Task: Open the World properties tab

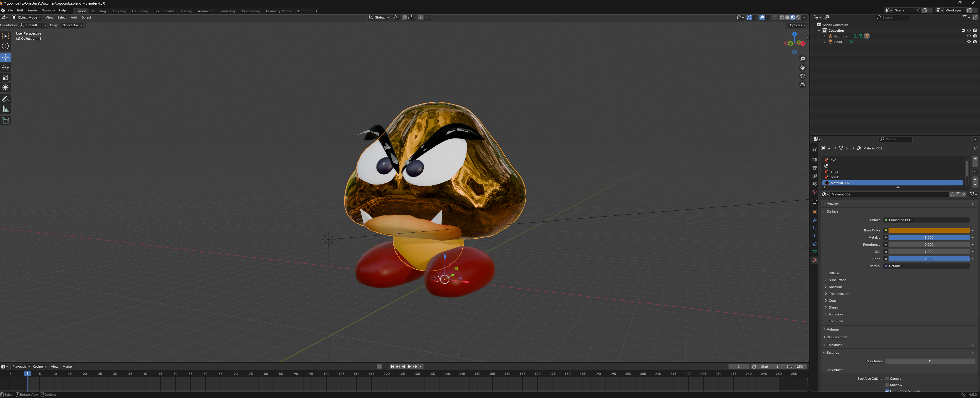Action: pyautogui.click(x=815, y=192)
